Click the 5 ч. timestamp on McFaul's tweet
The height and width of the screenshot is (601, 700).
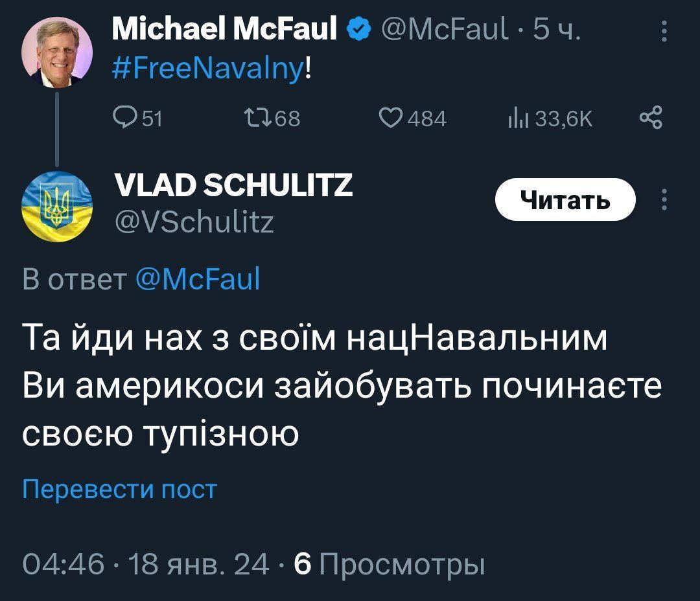[555, 30]
